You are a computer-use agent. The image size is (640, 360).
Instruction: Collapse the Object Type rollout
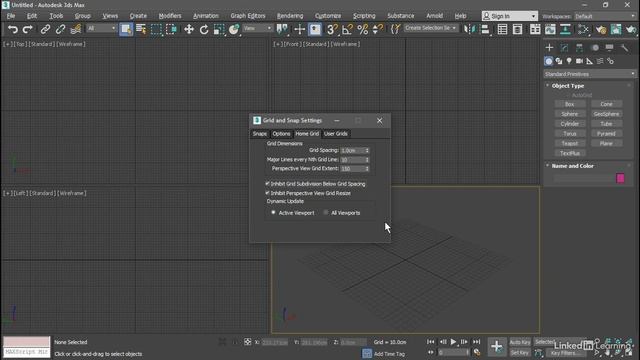(567, 86)
